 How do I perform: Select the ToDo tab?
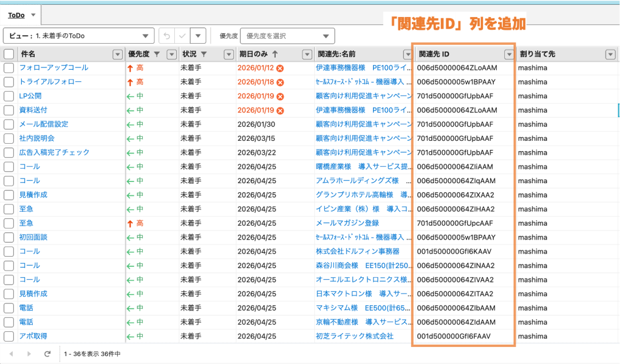pos(16,15)
